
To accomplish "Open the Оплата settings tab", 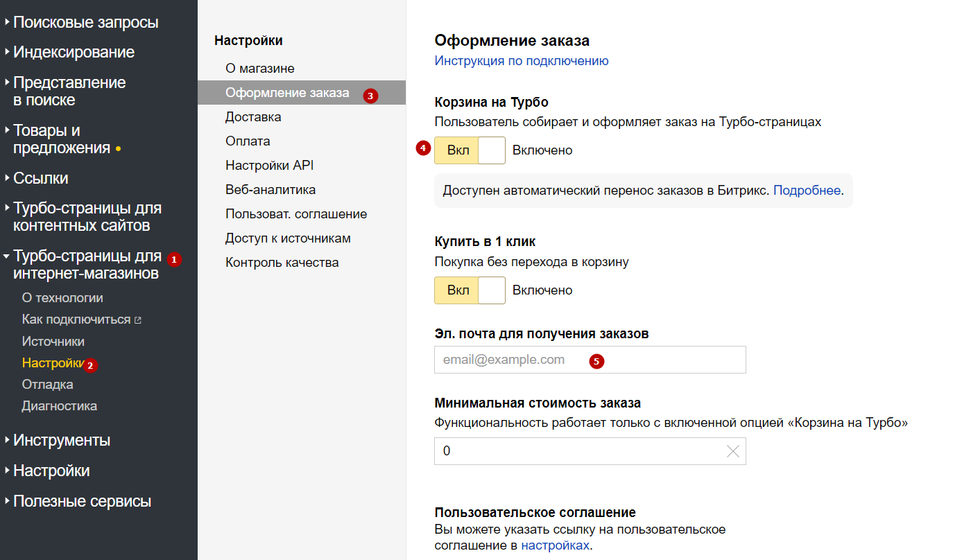I will 248,141.
